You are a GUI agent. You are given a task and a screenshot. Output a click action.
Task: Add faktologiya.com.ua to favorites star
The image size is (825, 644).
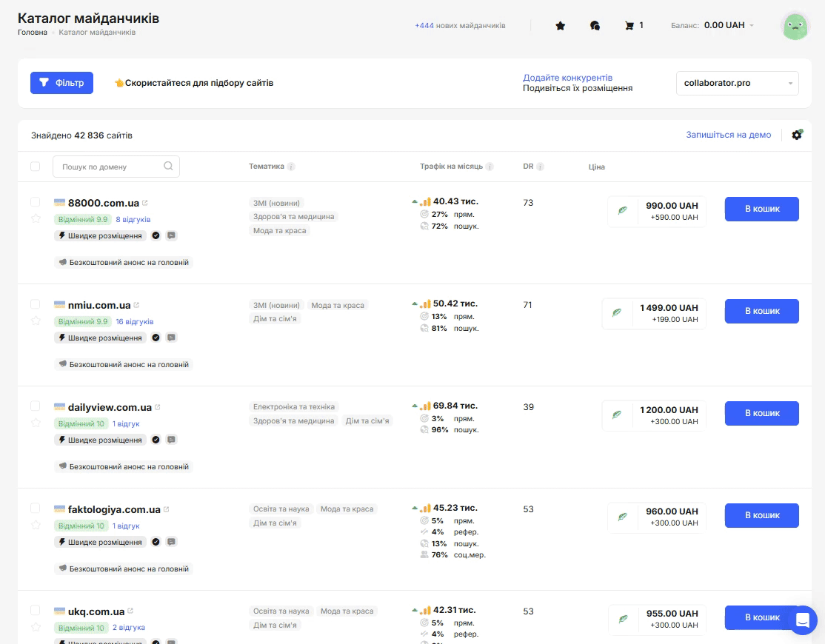click(x=36, y=525)
